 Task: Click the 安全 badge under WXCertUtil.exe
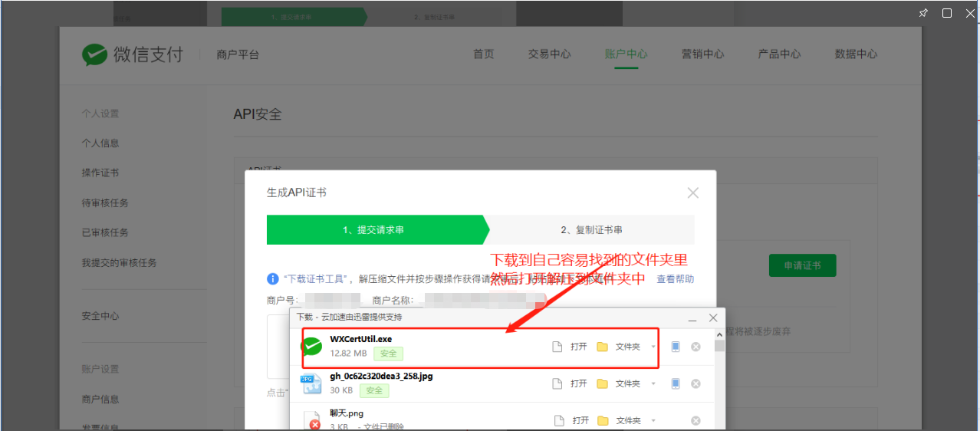[x=388, y=354]
